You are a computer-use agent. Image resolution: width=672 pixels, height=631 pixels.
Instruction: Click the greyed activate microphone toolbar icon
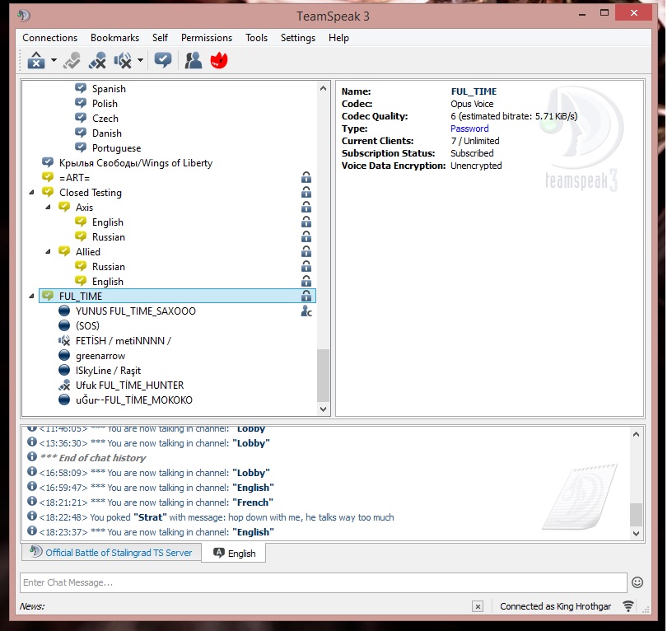click(72, 60)
